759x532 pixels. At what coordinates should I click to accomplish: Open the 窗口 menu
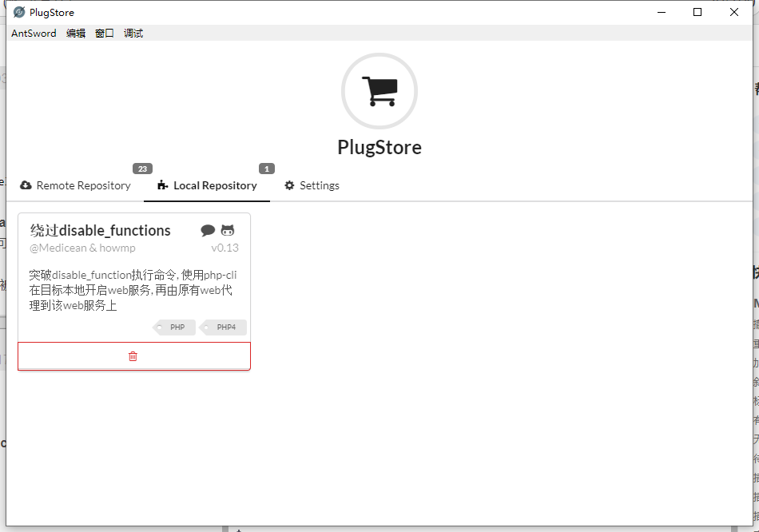tap(105, 33)
